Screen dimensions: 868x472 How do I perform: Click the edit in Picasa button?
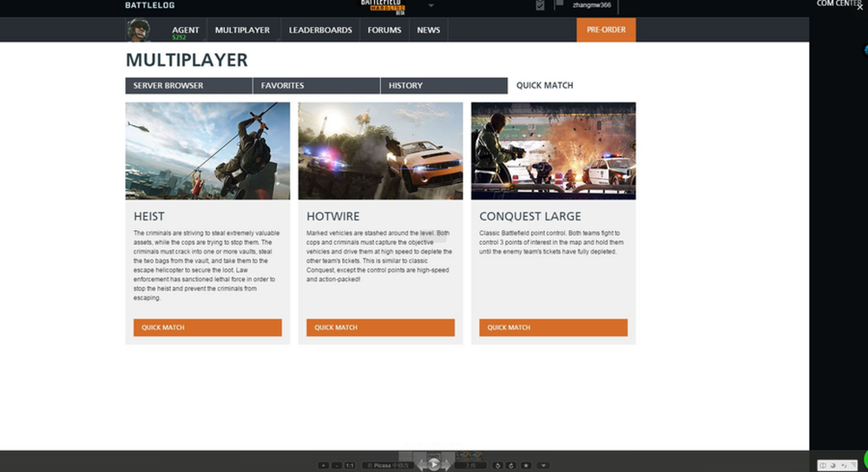pyautogui.click(x=387, y=465)
